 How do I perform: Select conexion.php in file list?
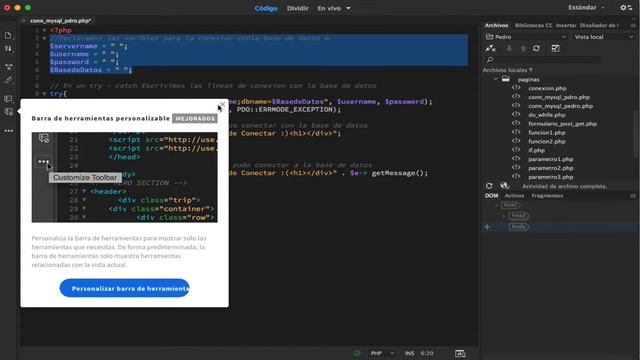(x=547, y=88)
